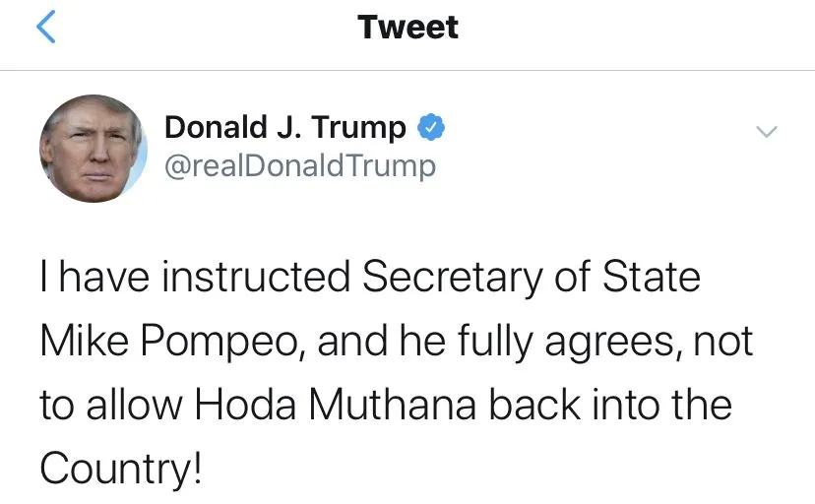Click "I have instructed" at the tweet start
The image size is (815, 504).
[x=195, y=278]
